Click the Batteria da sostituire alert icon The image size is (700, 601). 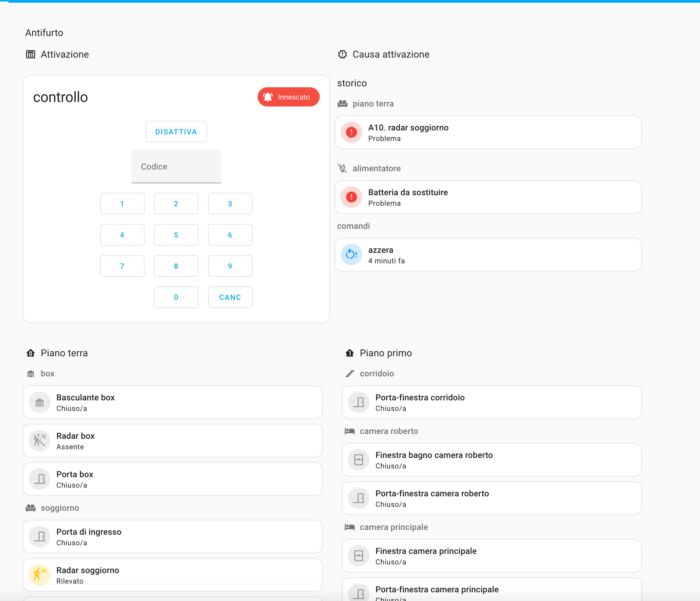pyautogui.click(x=351, y=197)
